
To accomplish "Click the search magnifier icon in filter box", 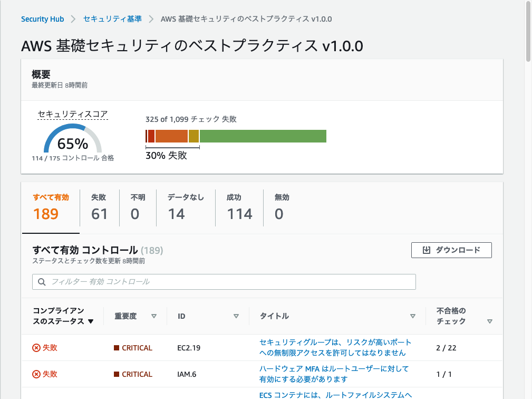I will [41, 282].
